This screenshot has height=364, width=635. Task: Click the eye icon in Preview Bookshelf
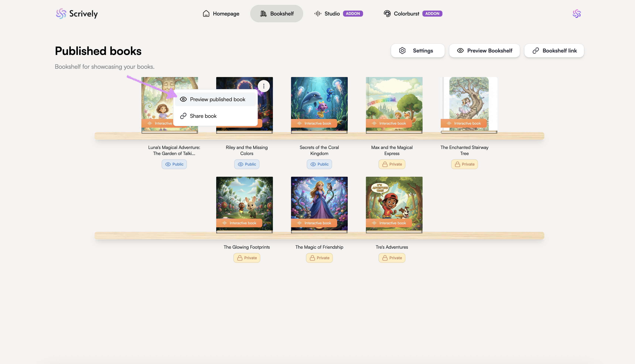[x=460, y=50]
